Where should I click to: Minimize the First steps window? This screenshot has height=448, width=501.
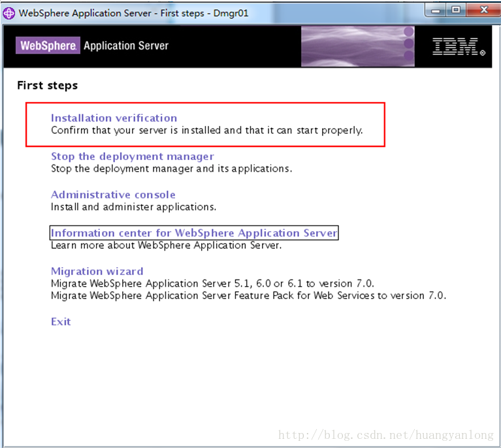(x=436, y=10)
